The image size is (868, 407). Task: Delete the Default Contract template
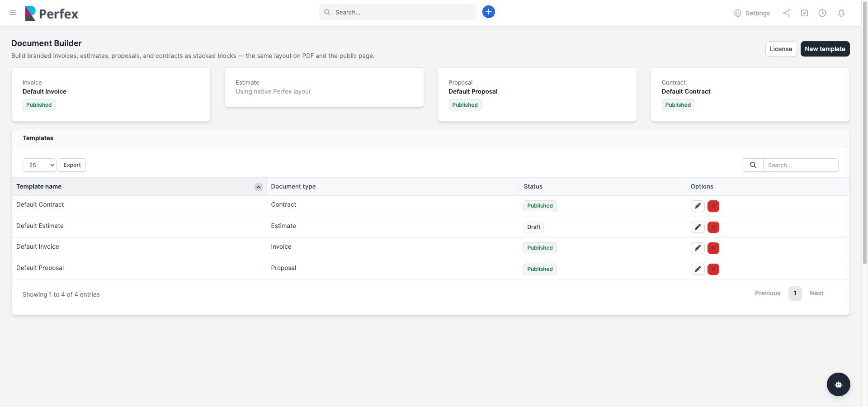(713, 206)
